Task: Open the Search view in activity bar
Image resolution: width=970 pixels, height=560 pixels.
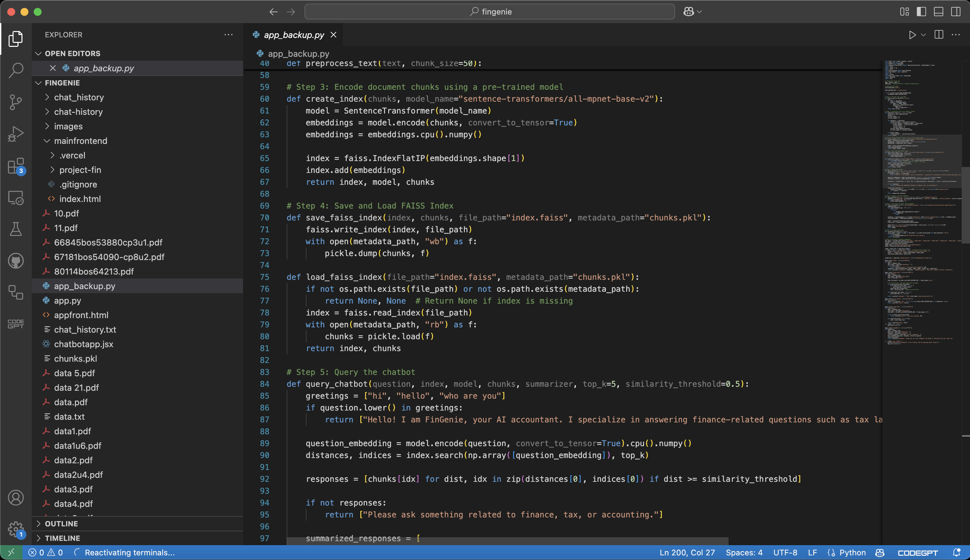Action: click(x=16, y=70)
